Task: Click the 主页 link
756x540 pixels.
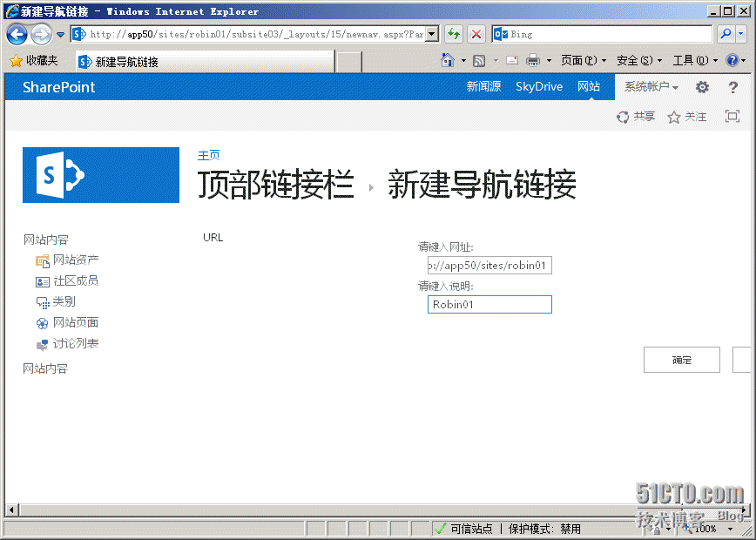Action: click(x=209, y=155)
